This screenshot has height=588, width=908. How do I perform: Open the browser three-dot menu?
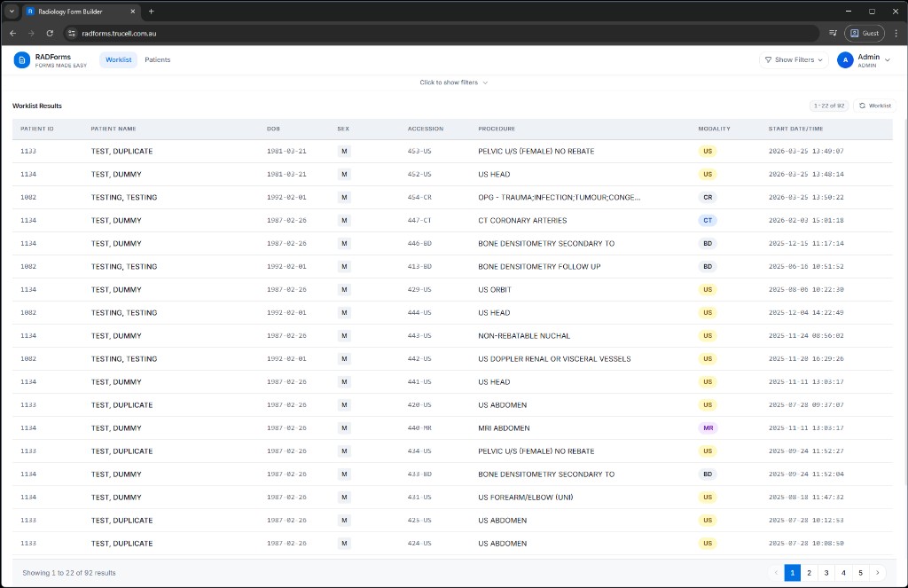tap(896, 33)
